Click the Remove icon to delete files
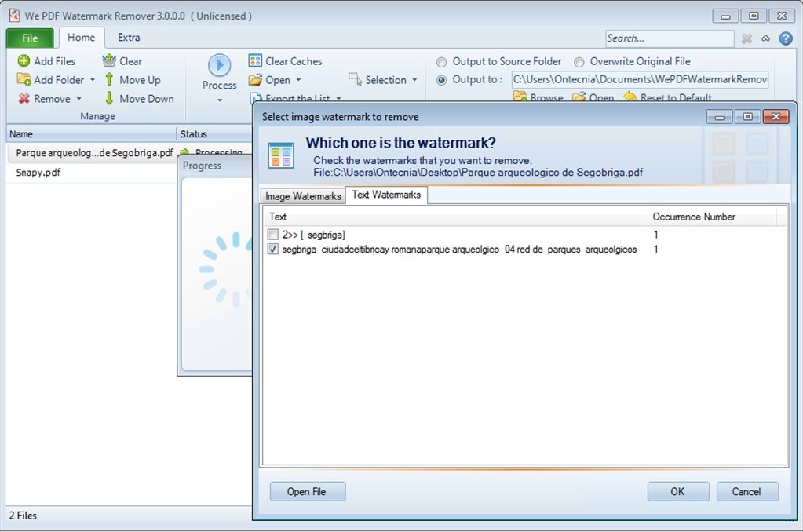The height and width of the screenshot is (532, 803). click(x=24, y=98)
